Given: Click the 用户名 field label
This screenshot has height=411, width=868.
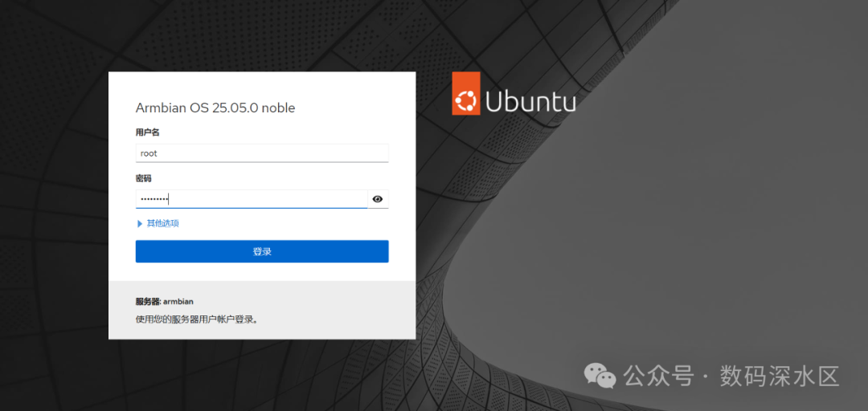Looking at the screenshot, I should 147,132.
